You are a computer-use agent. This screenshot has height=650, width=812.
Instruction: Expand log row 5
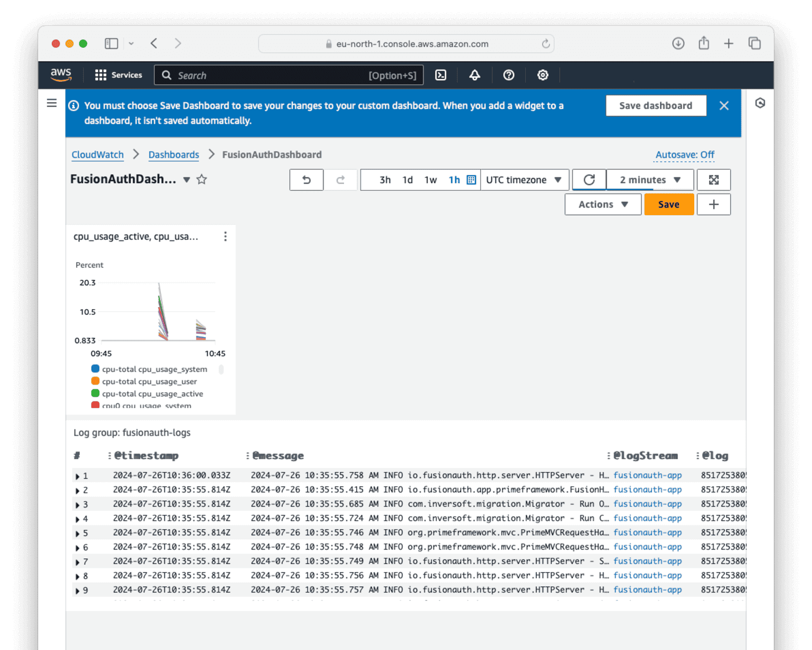77,534
